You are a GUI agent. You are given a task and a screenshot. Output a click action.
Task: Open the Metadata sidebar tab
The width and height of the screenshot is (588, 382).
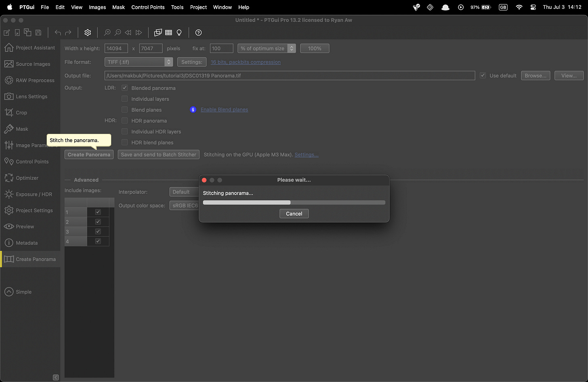pos(30,243)
